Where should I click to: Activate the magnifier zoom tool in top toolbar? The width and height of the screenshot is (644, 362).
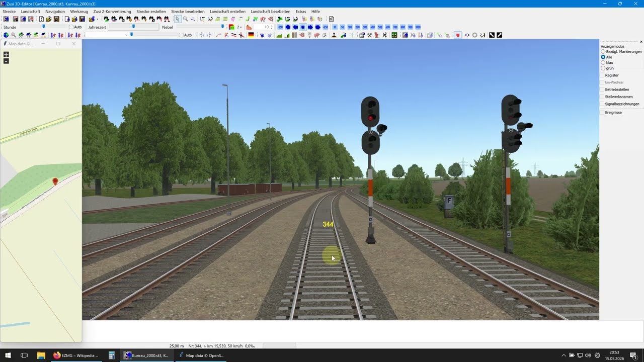pyautogui.click(x=185, y=19)
